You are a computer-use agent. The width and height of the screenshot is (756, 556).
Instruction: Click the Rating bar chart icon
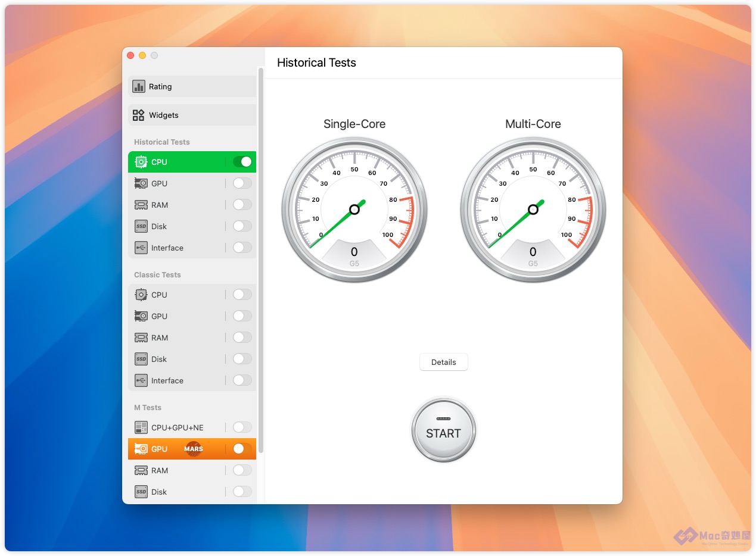(x=139, y=86)
